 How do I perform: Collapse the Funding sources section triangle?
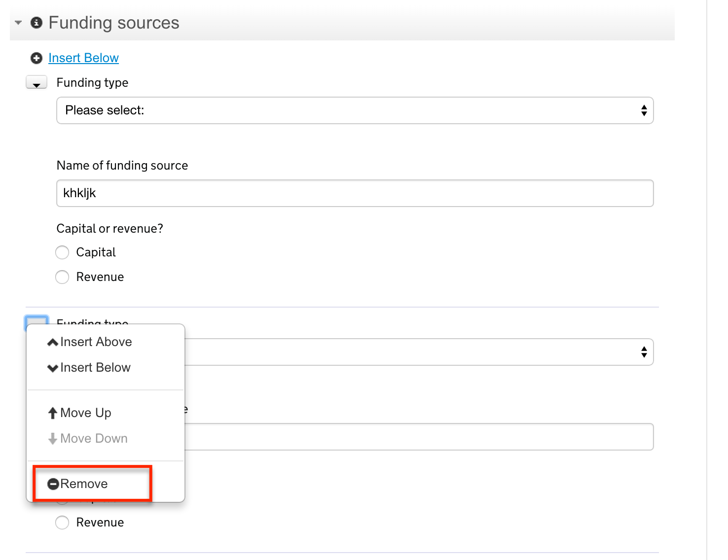[18, 23]
